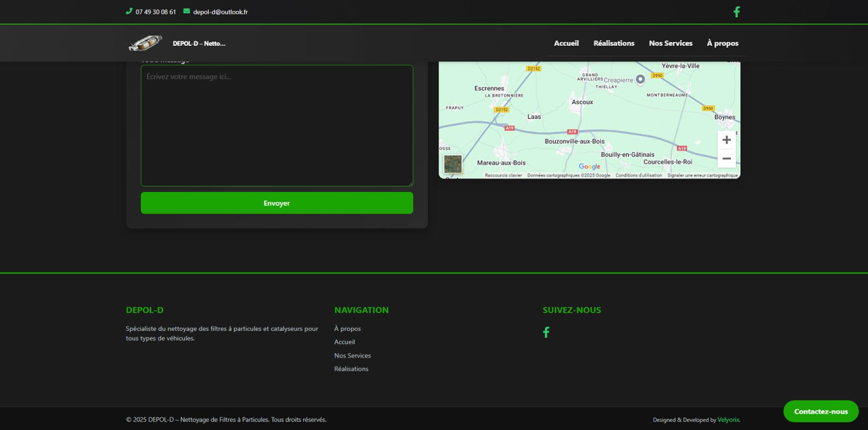Click the Contactez-nous floating button

click(820, 411)
